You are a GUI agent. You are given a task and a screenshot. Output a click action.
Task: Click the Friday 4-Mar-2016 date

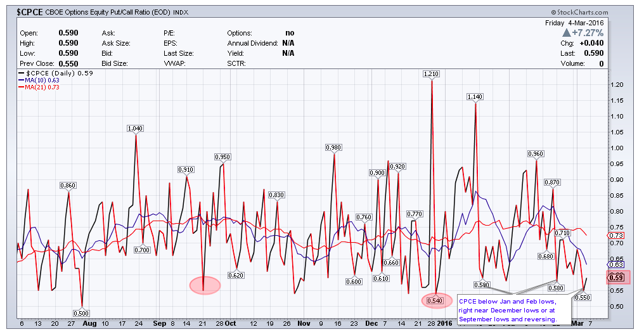tap(574, 23)
